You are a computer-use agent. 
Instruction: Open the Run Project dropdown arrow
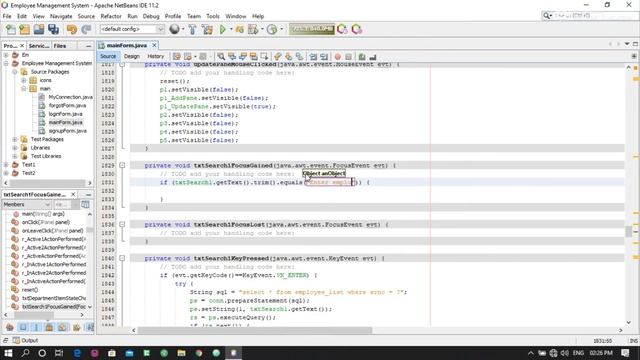click(x=231, y=29)
